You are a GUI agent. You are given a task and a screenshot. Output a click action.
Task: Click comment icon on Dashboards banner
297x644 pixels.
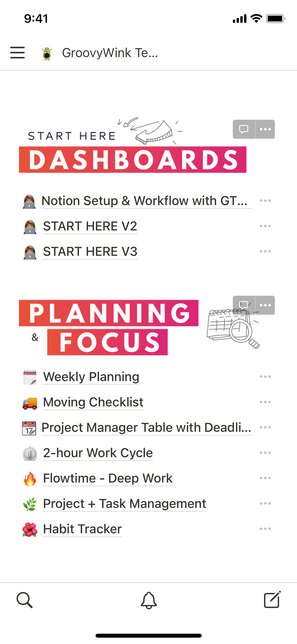244,129
